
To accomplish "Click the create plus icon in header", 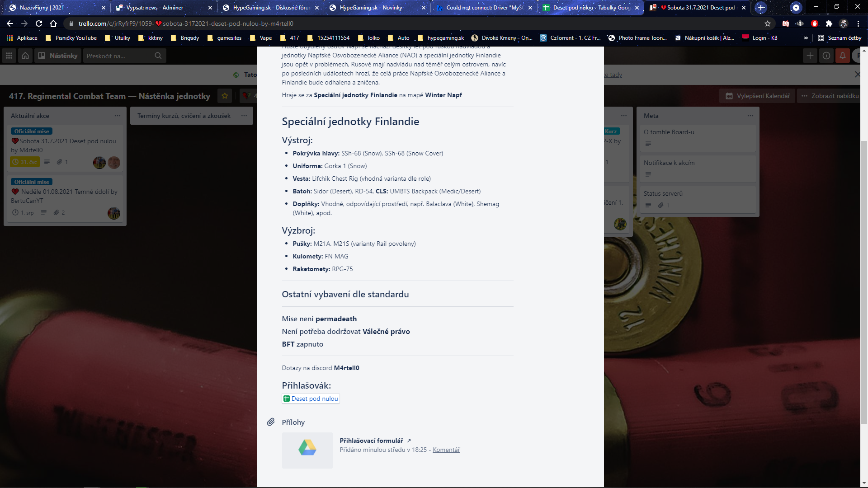I will [810, 56].
